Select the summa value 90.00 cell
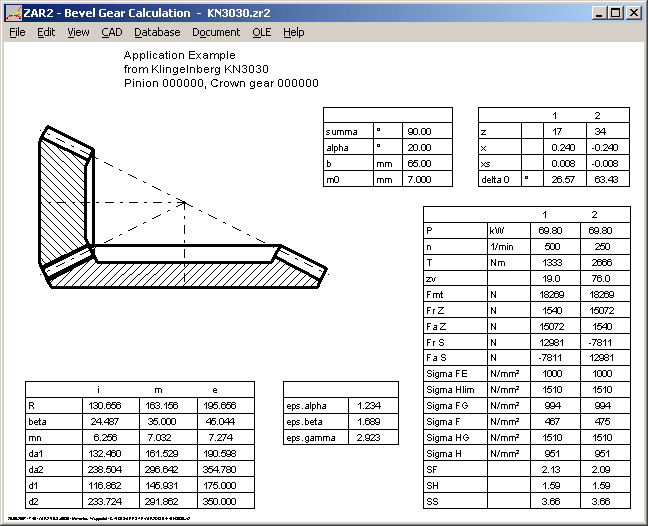The image size is (648, 526). point(419,131)
